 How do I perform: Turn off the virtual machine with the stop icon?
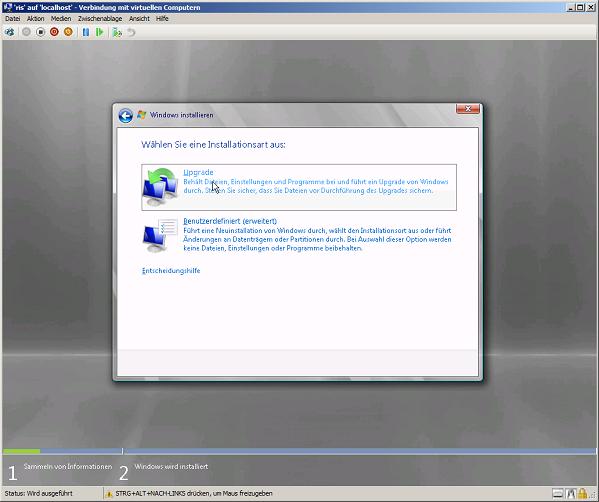40,32
